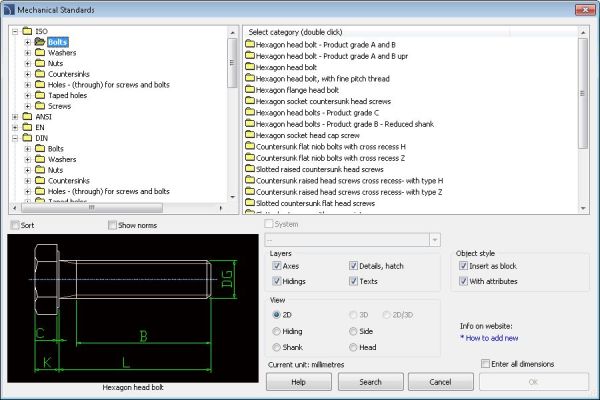Select the Head view radio button
The width and height of the screenshot is (600, 400).
pos(353,347)
